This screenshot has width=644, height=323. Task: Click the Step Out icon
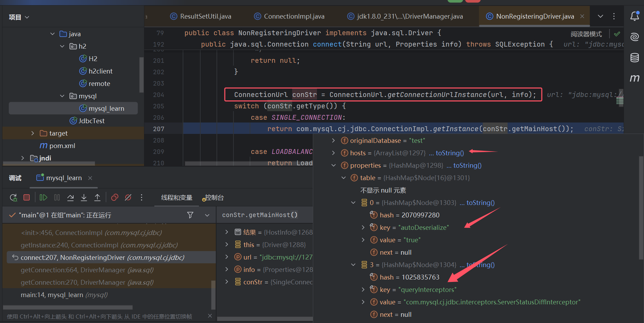97,197
